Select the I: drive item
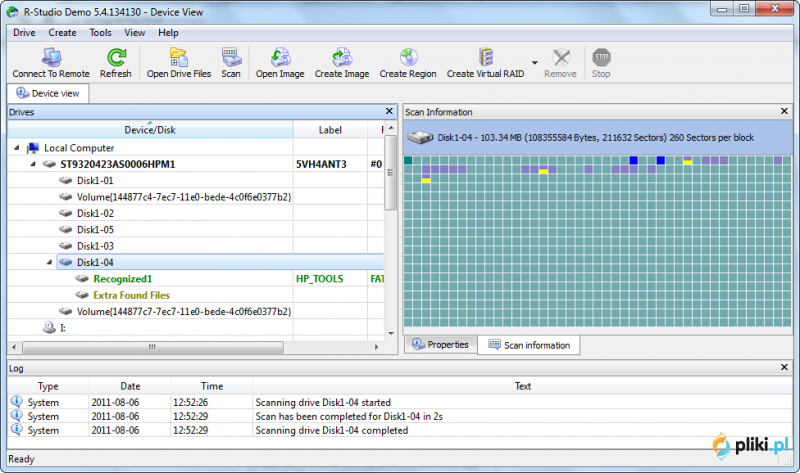 [x=63, y=328]
